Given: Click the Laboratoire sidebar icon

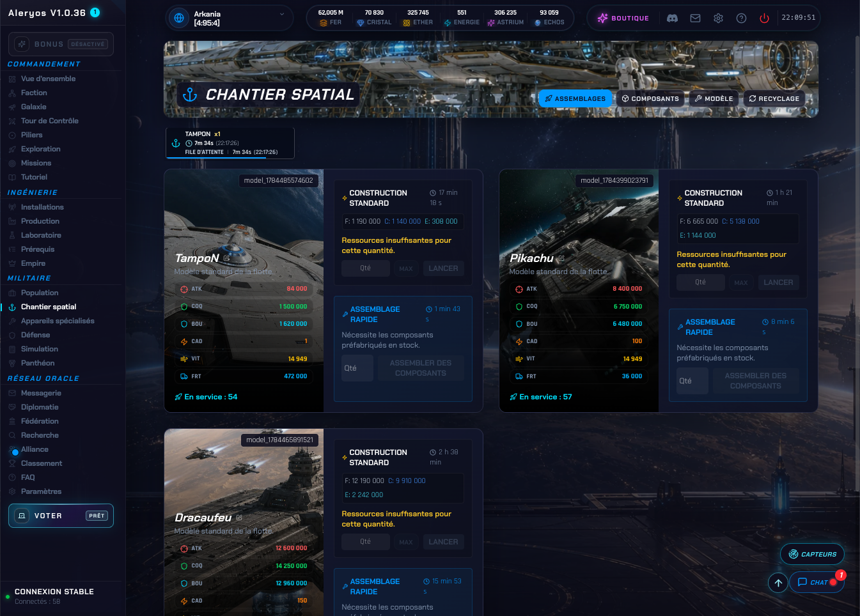Looking at the screenshot, I should click(12, 236).
